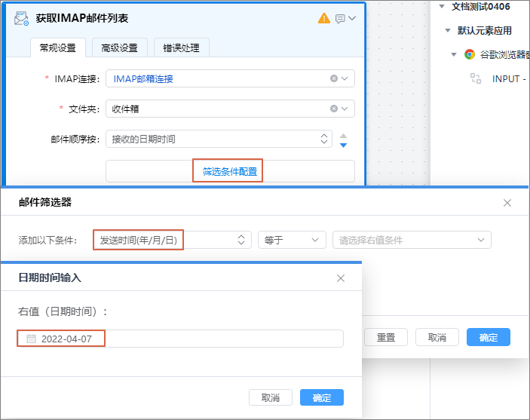
Task: Switch to the 错误处理 tab
Action: [182, 48]
